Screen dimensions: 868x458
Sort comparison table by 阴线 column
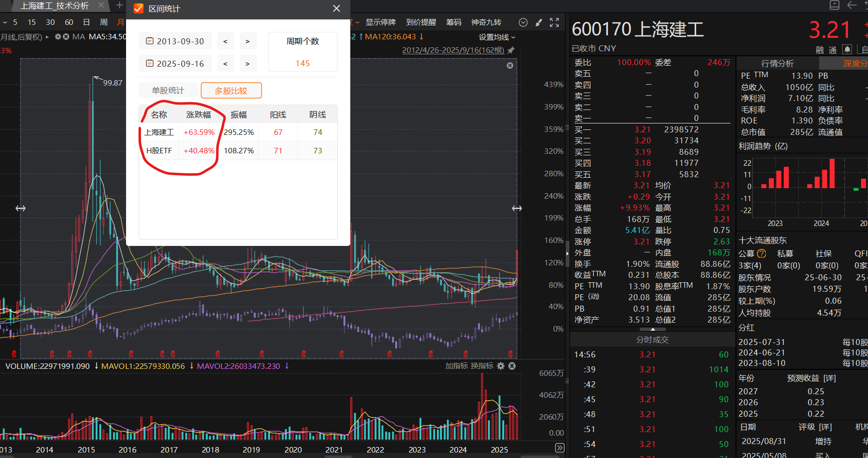pyautogui.click(x=317, y=114)
